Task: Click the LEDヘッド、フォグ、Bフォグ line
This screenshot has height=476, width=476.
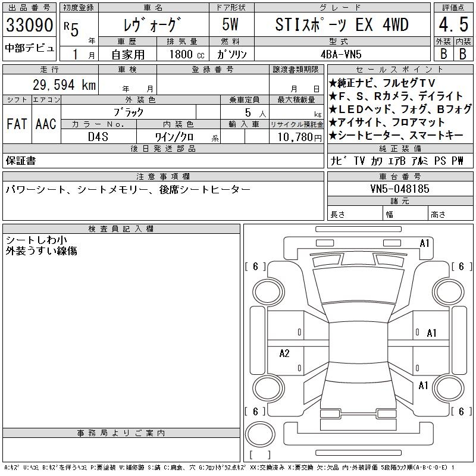Action: tap(400, 109)
